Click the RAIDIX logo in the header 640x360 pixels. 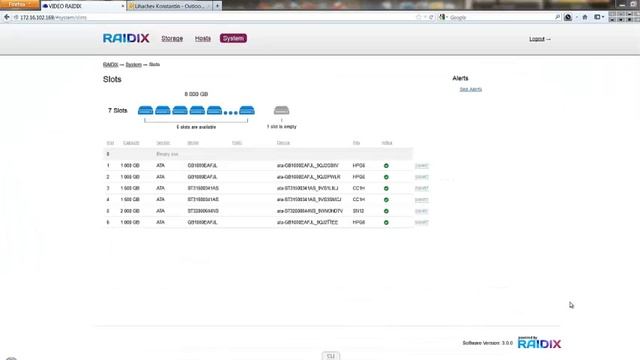point(126,38)
